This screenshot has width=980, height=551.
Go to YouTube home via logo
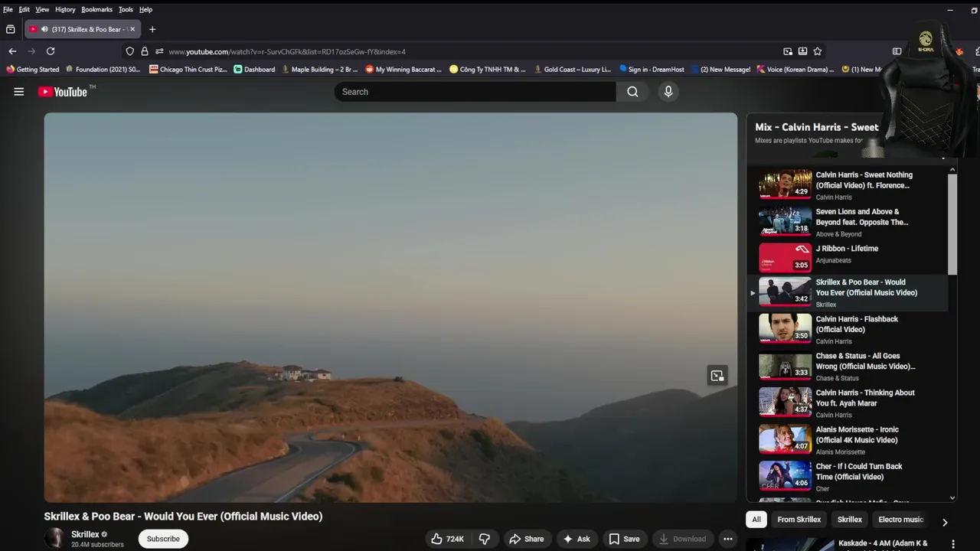[x=63, y=92]
